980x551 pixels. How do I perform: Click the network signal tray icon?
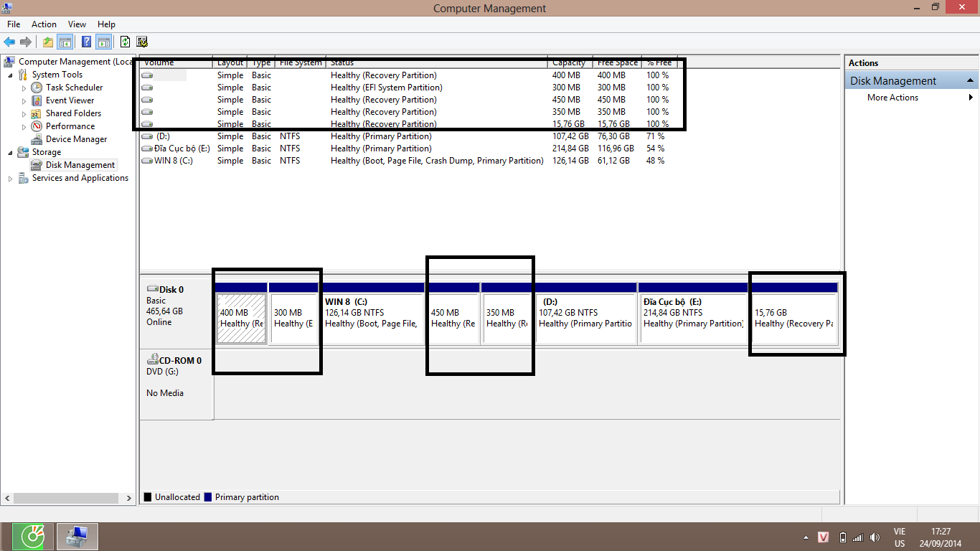(x=859, y=537)
